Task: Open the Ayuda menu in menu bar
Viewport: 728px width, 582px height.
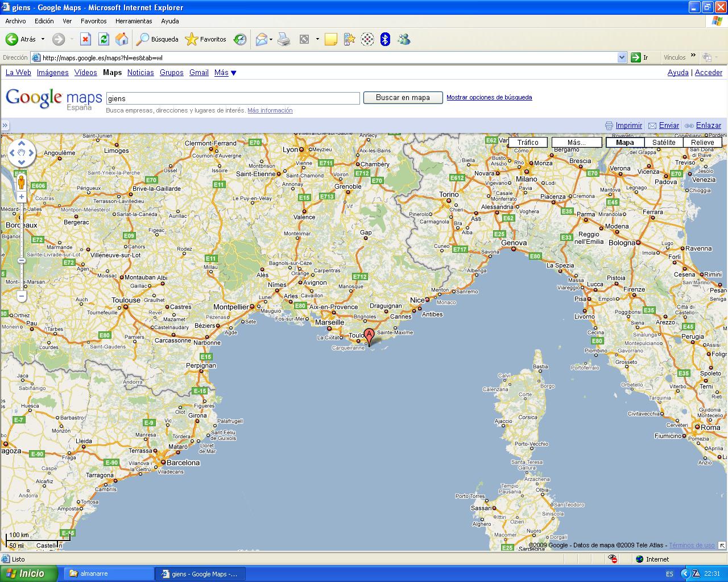Action: (x=169, y=21)
